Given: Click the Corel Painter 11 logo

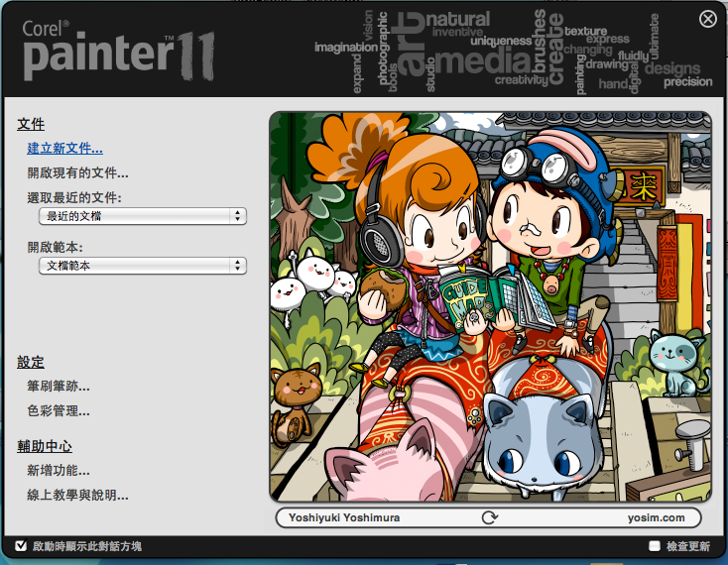Looking at the screenshot, I should 118,51.
